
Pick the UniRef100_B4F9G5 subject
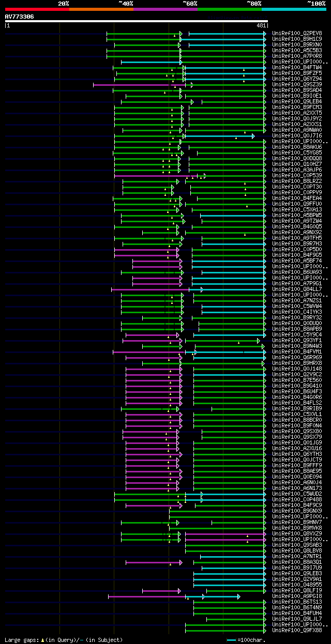point(297,255)
